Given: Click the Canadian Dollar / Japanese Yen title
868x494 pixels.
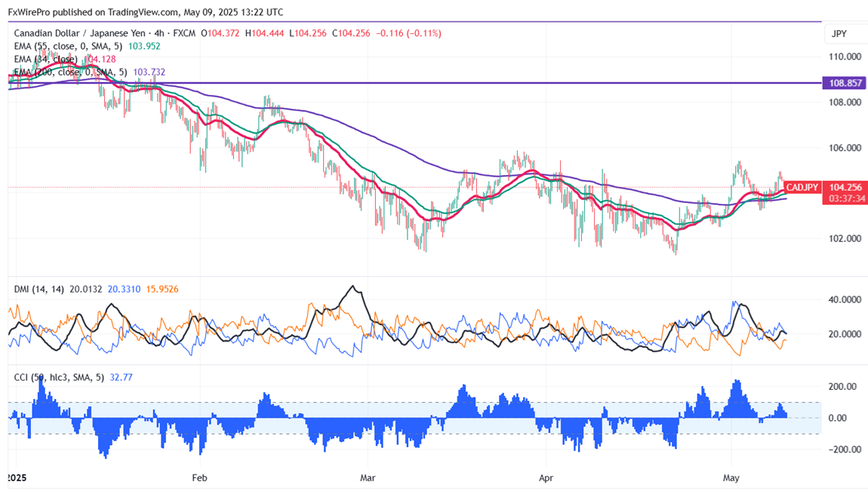Looking at the screenshot, I should [x=79, y=33].
